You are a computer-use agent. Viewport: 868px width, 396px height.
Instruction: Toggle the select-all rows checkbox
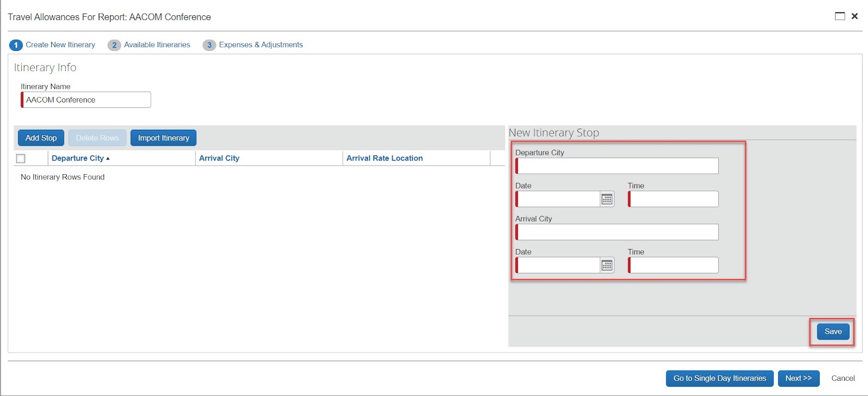click(x=21, y=158)
